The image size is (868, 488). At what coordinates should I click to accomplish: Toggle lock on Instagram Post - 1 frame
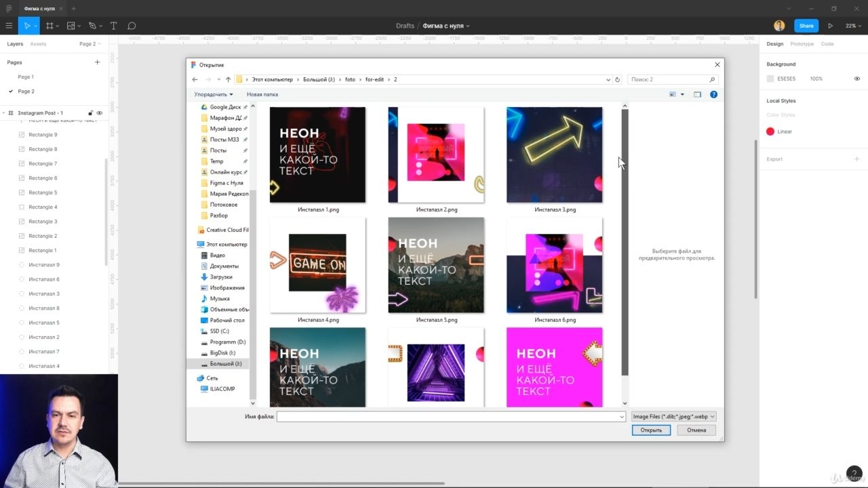[x=90, y=113]
